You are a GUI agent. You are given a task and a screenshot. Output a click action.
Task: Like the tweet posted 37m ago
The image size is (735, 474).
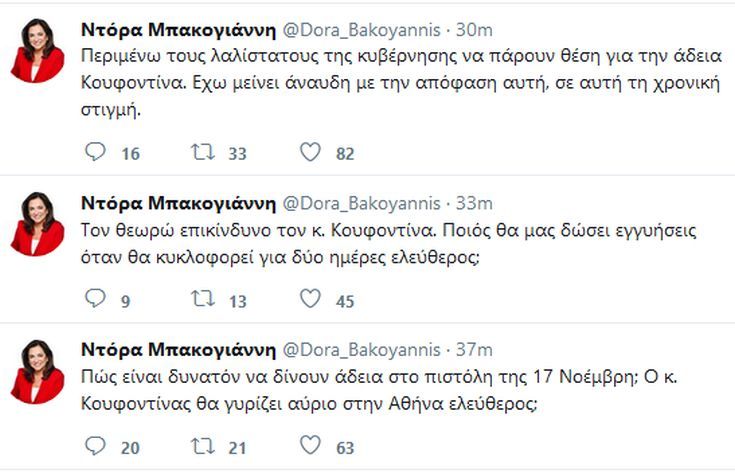pyautogui.click(x=311, y=446)
